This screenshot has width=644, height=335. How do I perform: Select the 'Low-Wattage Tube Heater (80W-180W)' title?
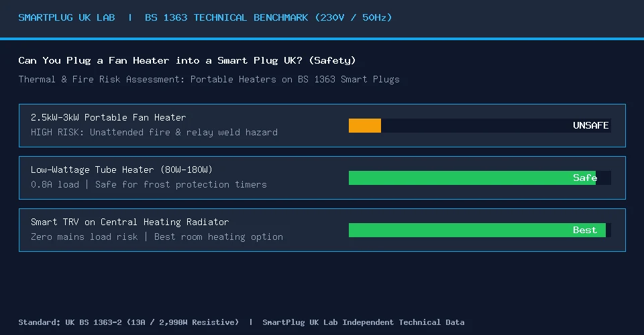pos(121,170)
